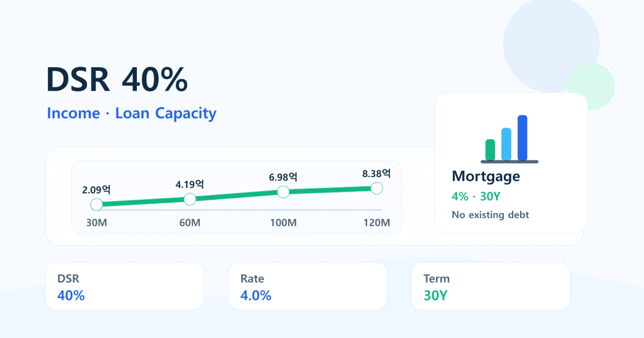Image resolution: width=644 pixels, height=338 pixels.
Task: Click the 60M data point circle
Action: point(190,199)
